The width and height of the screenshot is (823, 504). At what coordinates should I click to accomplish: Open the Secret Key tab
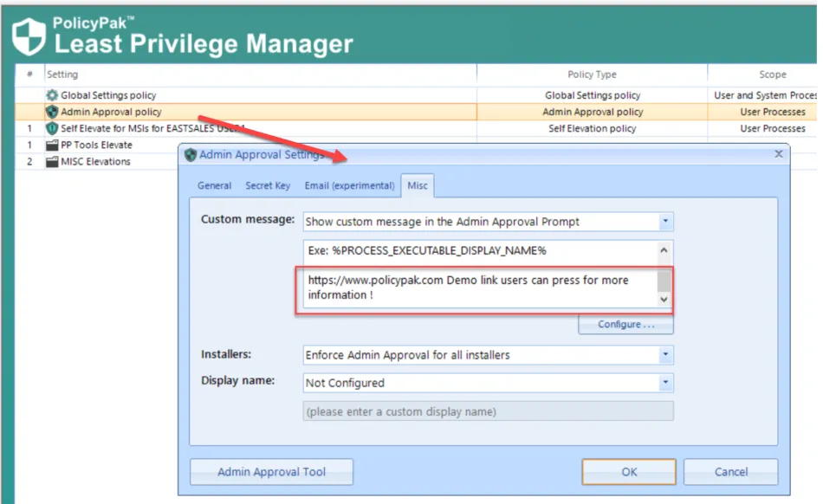click(268, 185)
